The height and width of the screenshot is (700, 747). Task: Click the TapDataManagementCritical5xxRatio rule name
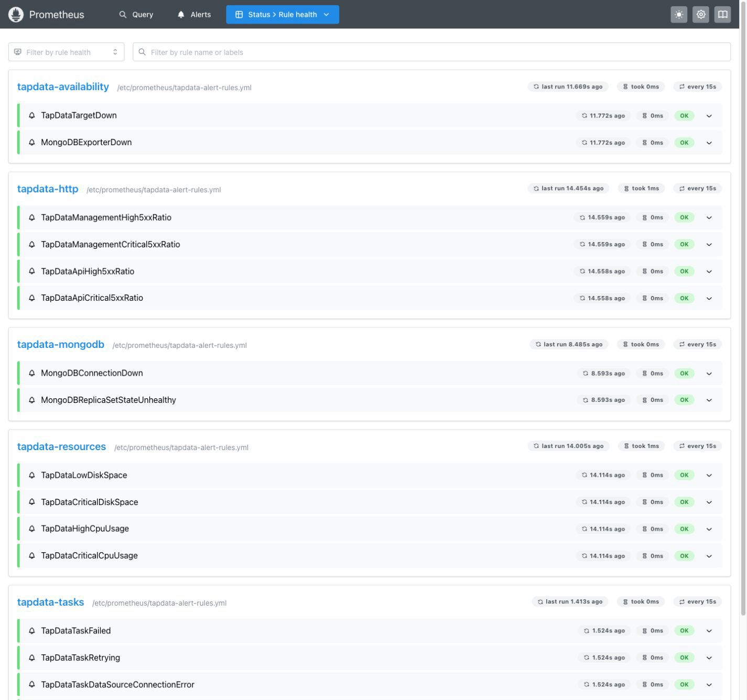click(111, 244)
